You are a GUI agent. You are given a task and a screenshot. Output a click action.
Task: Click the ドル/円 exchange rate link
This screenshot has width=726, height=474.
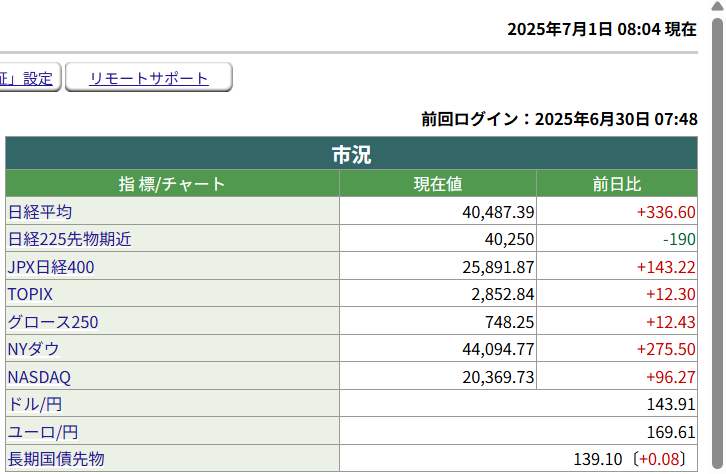[33, 404]
